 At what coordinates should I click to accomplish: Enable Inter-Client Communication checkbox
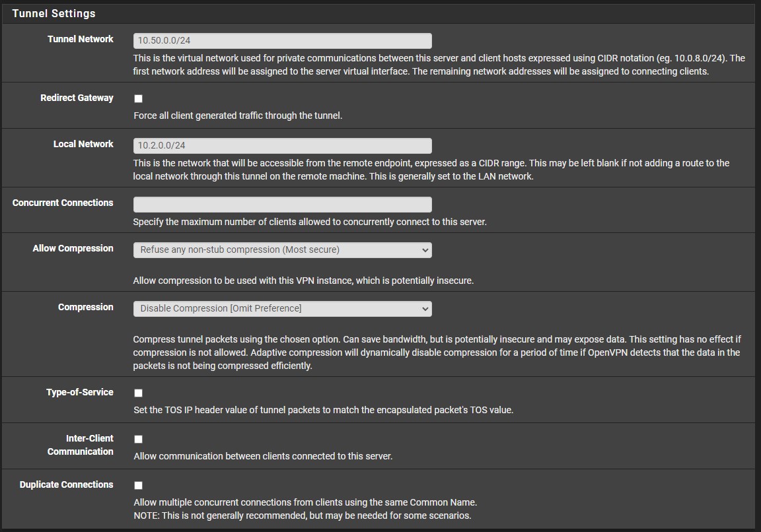138,440
